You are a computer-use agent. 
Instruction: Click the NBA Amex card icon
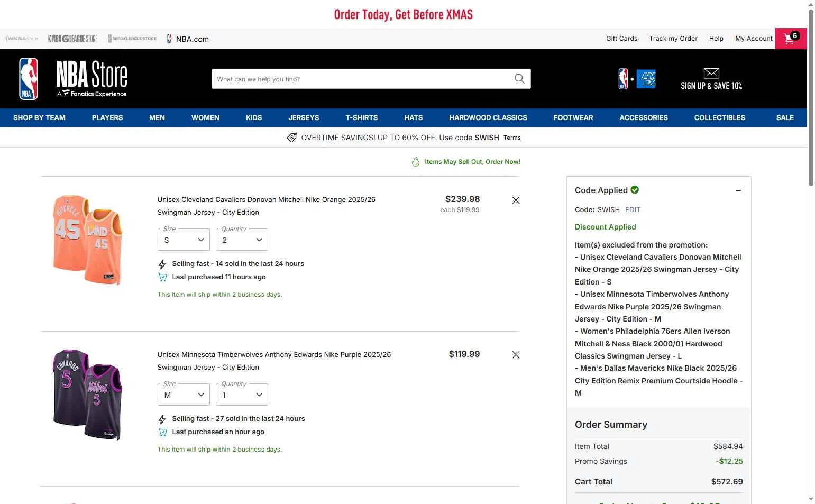pos(637,79)
